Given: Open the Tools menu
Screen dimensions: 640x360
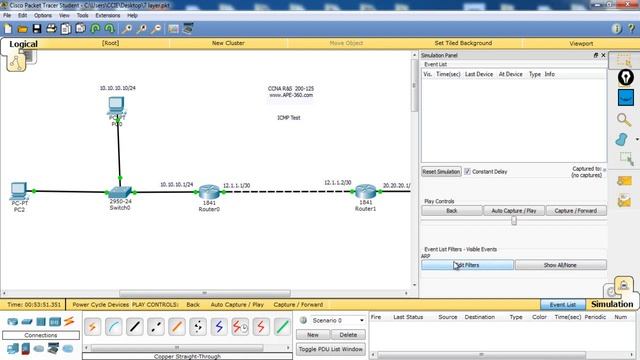Looking at the screenshot, I should (x=82, y=16).
